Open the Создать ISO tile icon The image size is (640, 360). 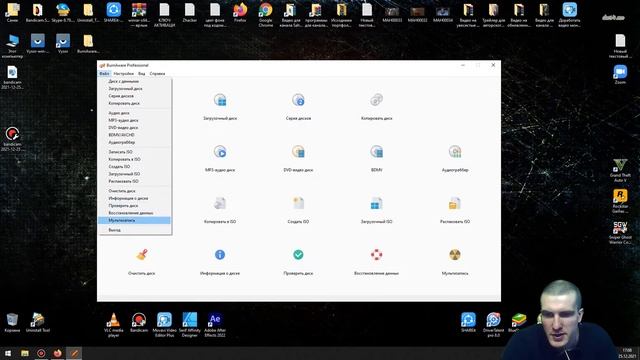[x=298, y=203]
